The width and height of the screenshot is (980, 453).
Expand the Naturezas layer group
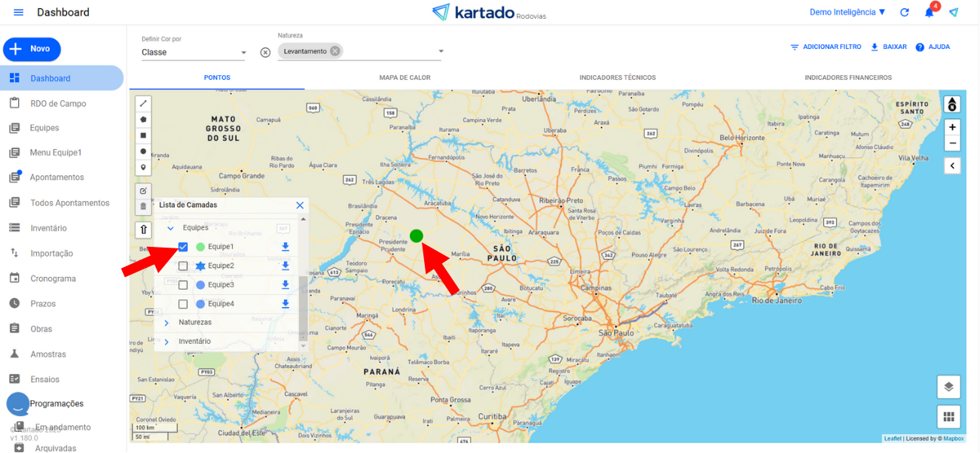[x=167, y=323]
